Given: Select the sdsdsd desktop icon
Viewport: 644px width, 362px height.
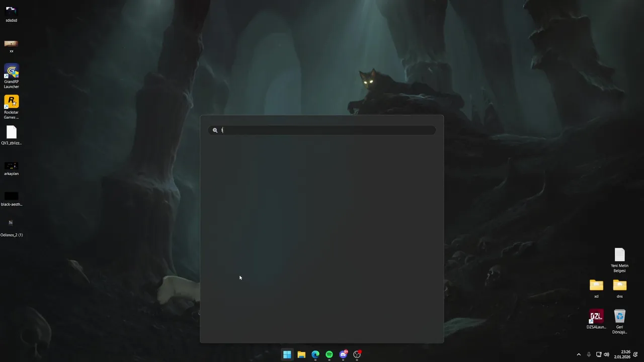Looking at the screenshot, I should [11, 14].
